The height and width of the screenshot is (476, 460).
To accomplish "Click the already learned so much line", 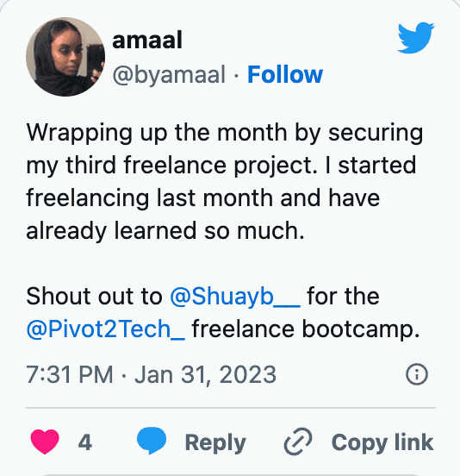I will point(165,231).
